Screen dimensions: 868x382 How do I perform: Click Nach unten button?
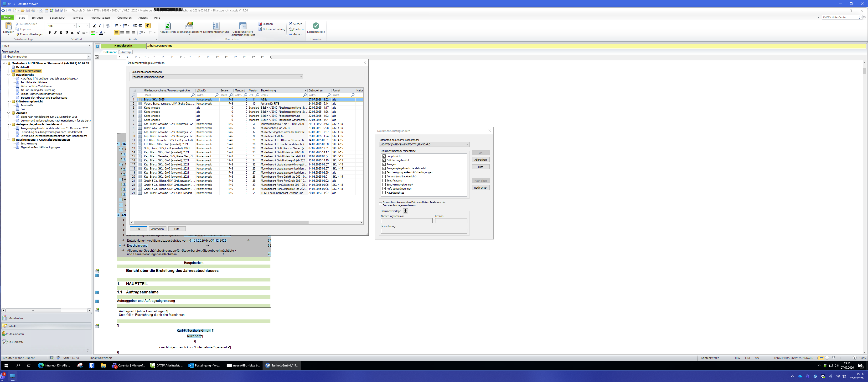click(480, 188)
